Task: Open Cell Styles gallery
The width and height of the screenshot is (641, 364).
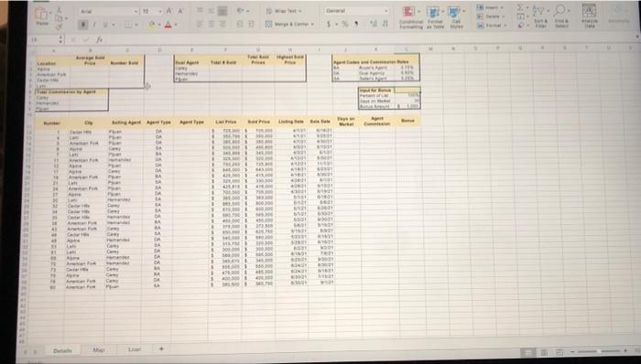Action: (456, 17)
